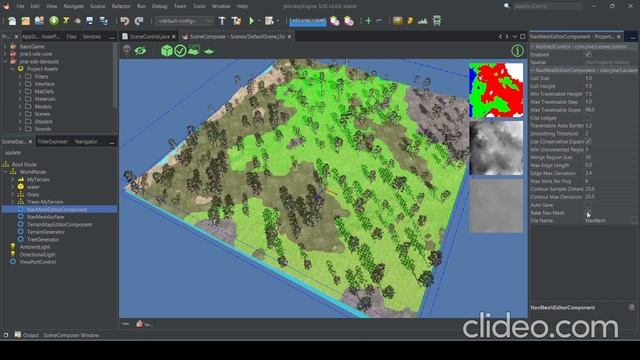Click the Search field at top right
This screenshot has width=640, height=360.
coord(547,6)
